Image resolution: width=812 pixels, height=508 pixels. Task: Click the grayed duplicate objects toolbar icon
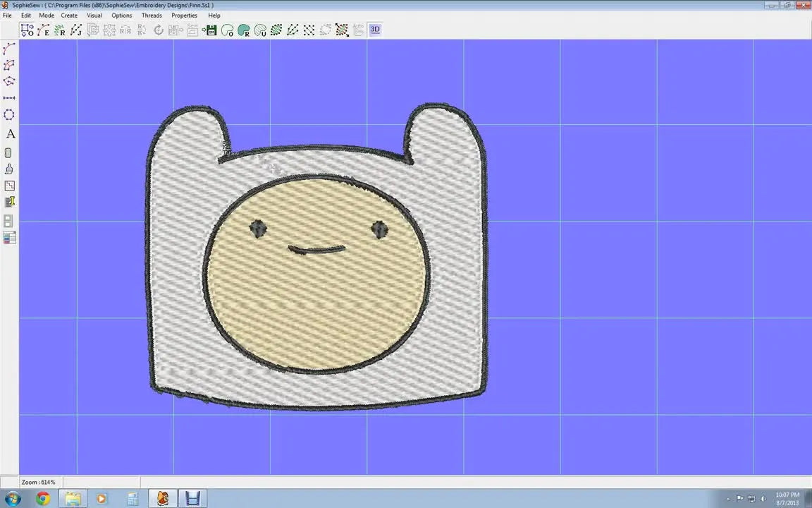93,30
